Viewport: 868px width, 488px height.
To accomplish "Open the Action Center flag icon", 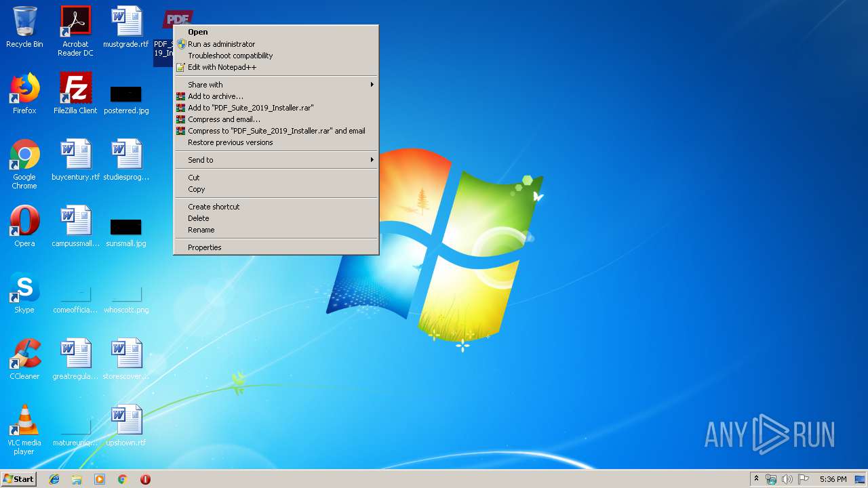I will pyautogui.click(x=804, y=479).
